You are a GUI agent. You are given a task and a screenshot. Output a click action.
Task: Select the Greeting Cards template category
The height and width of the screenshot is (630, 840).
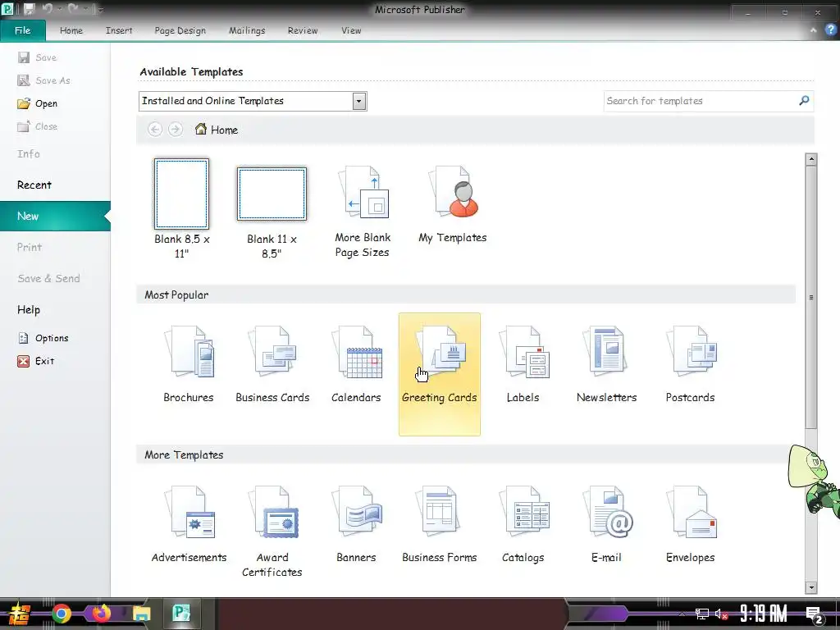click(440, 374)
